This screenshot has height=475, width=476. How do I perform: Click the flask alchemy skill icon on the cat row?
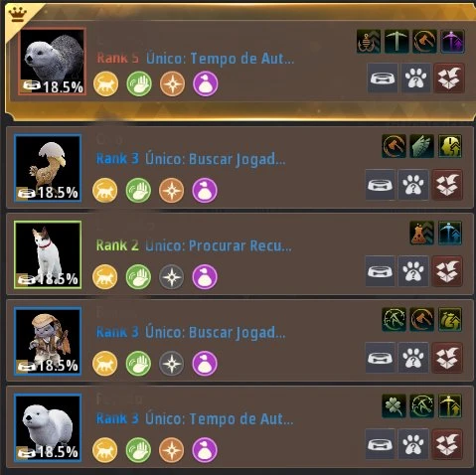click(421, 234)
